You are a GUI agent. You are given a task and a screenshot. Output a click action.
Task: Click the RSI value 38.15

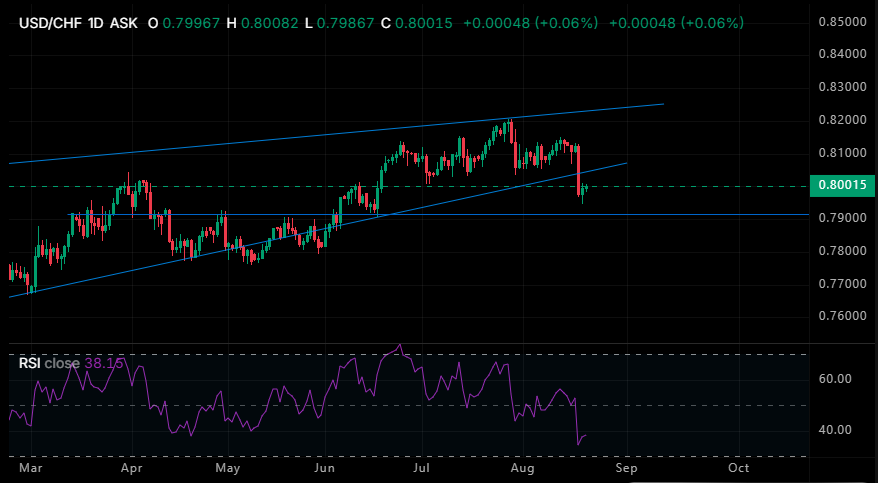coord(104,363)
